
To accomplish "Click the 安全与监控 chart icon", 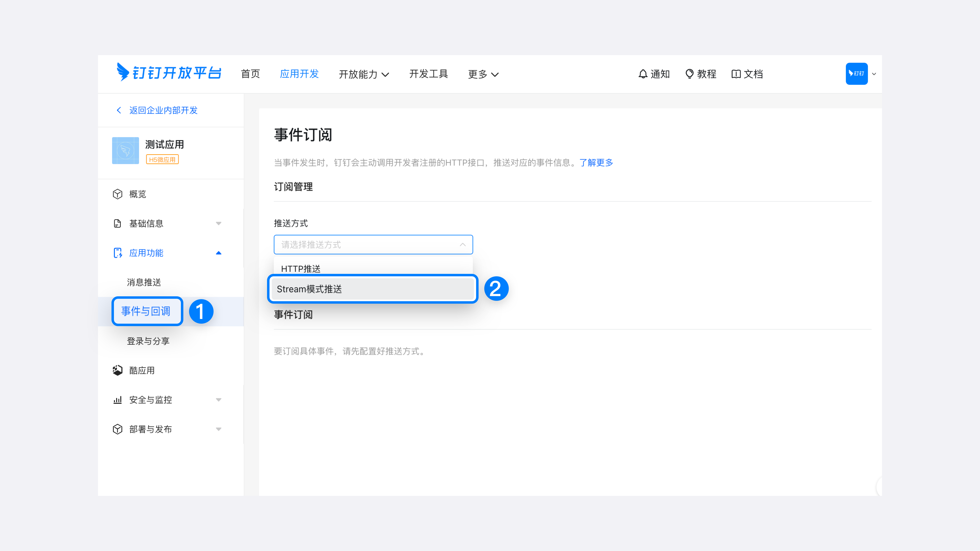I will [118, 400].
